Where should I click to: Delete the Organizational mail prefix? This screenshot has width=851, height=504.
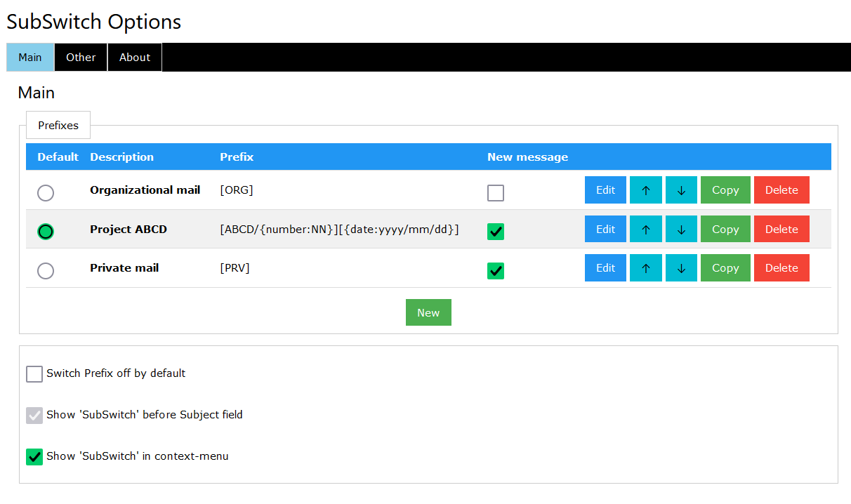781,190
